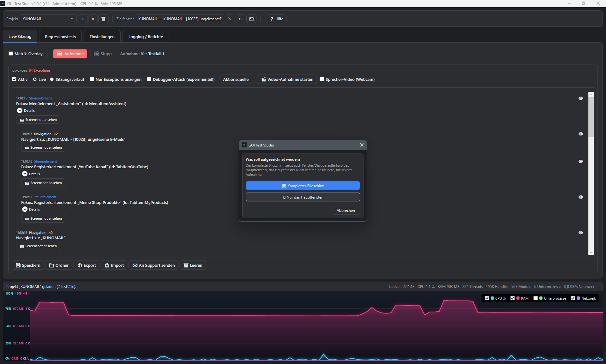The image size is (606, 364).
Task: Click the Export button
Action: (87, 265)
